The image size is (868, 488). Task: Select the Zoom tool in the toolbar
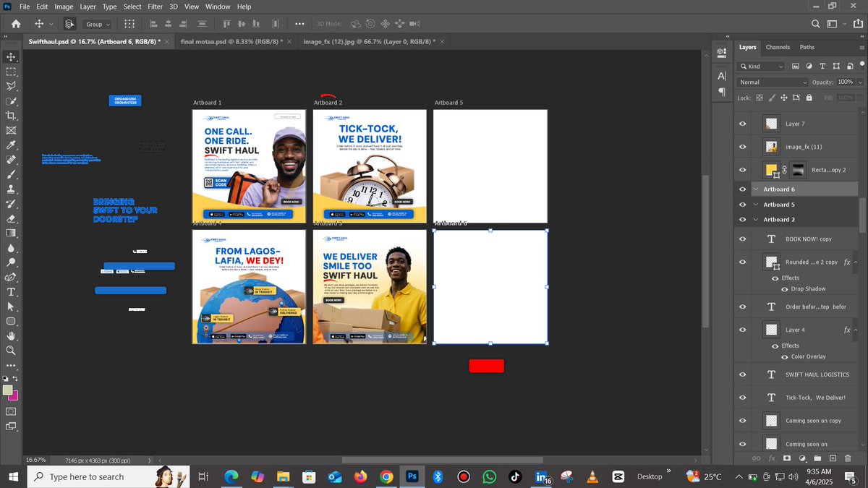11,351
